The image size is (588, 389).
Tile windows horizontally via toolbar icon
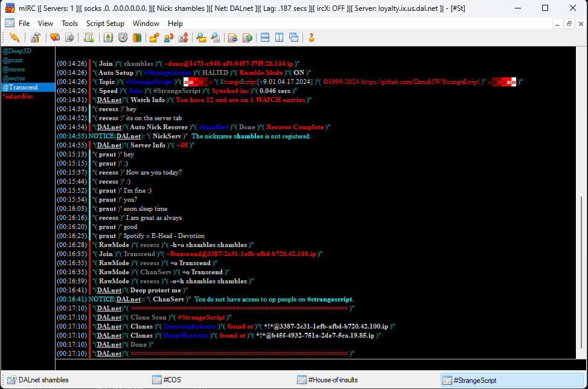[x=265, y=37]
